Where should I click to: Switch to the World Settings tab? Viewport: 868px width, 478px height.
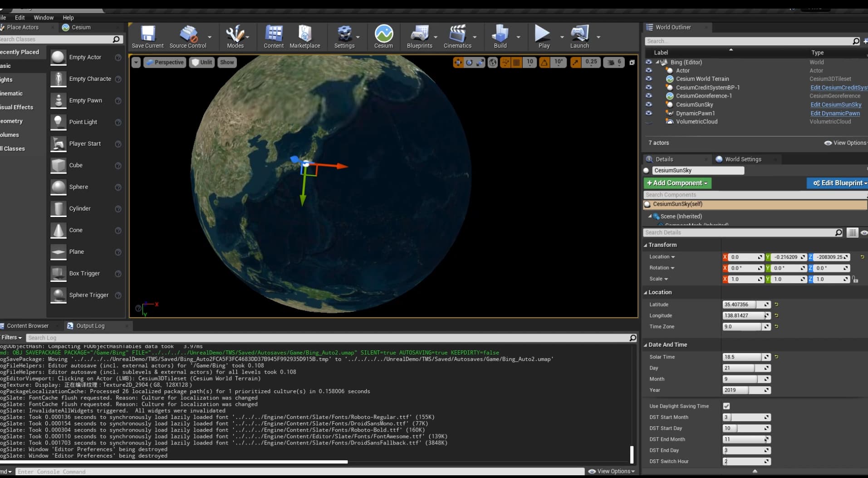pyautogui.click(x=743, y=159)
